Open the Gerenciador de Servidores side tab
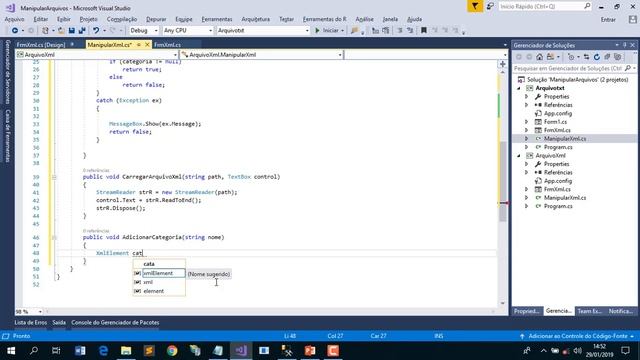Viewport: 640px width, 360px height. point(7,72)
